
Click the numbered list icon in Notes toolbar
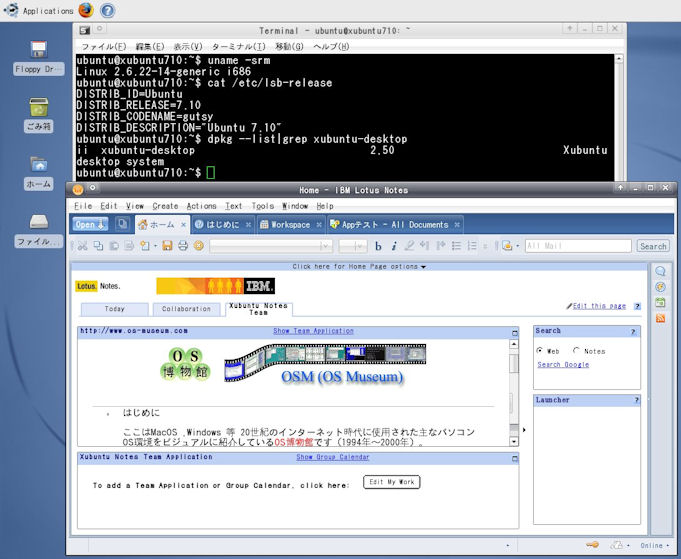pos(472,246)
